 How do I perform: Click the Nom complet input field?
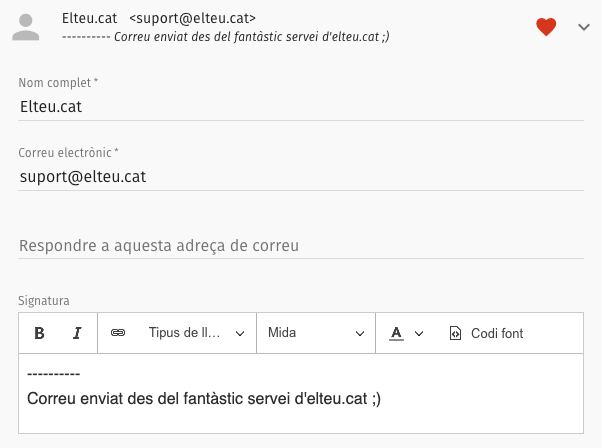(x=301, y=107)
